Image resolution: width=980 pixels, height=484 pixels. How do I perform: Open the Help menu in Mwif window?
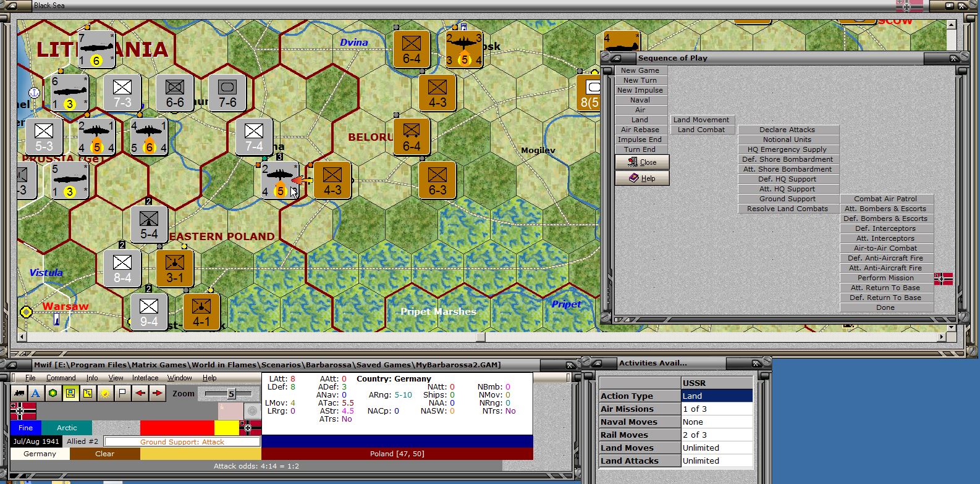point(209,378)
